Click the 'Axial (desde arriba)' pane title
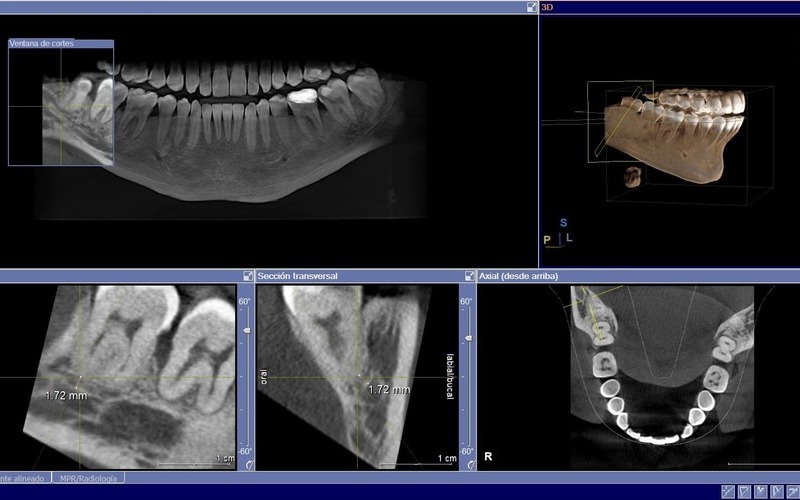 click(518, 276)
